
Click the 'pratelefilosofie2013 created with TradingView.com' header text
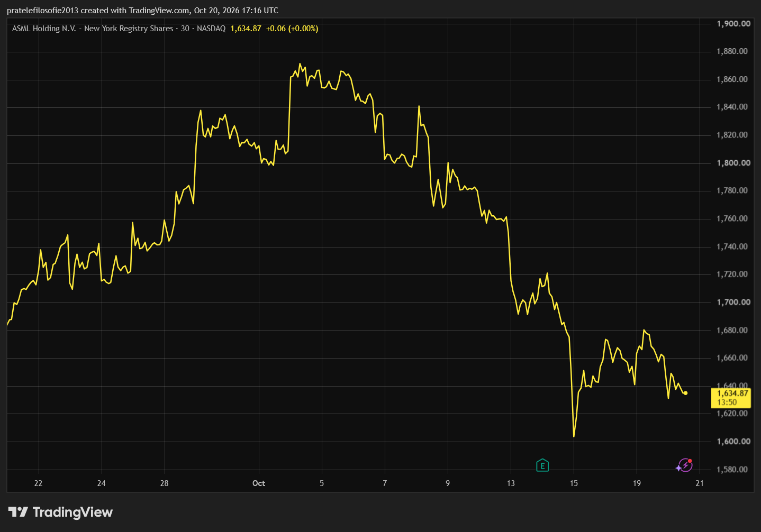coord(98,11)
